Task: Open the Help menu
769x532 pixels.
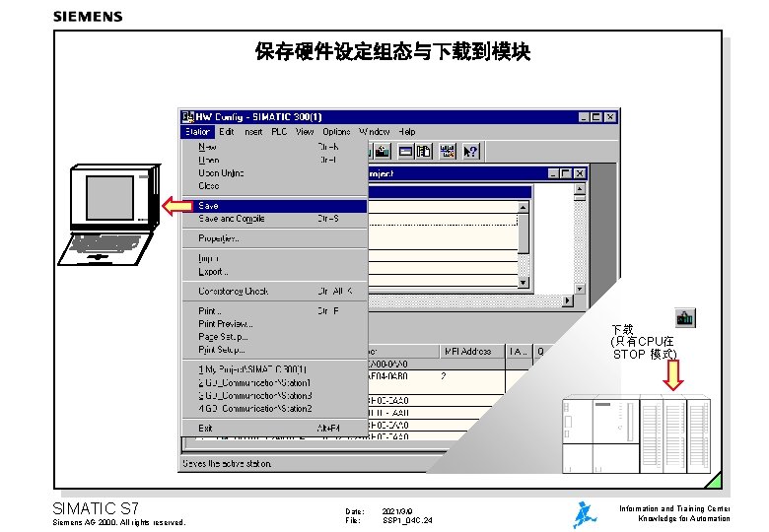Action: pos(406,132)
